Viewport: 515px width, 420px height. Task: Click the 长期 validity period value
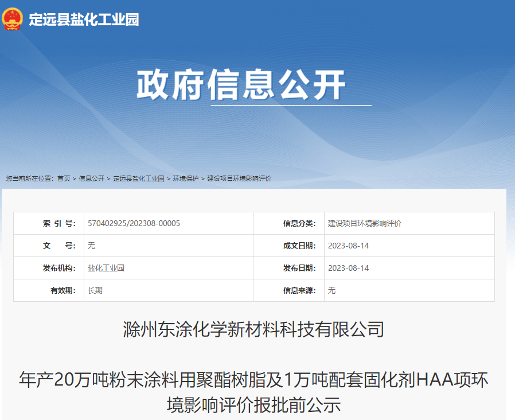click(95, 290)
